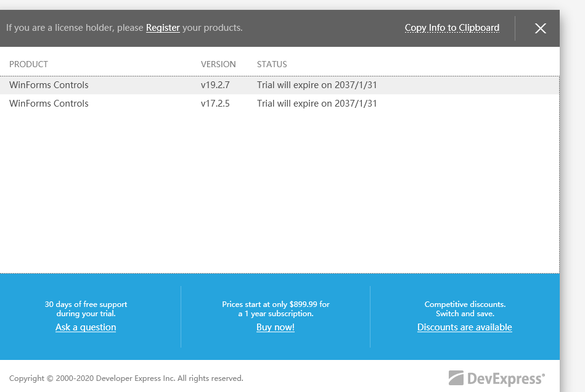Open Discounts are available link

click(465, 327)
